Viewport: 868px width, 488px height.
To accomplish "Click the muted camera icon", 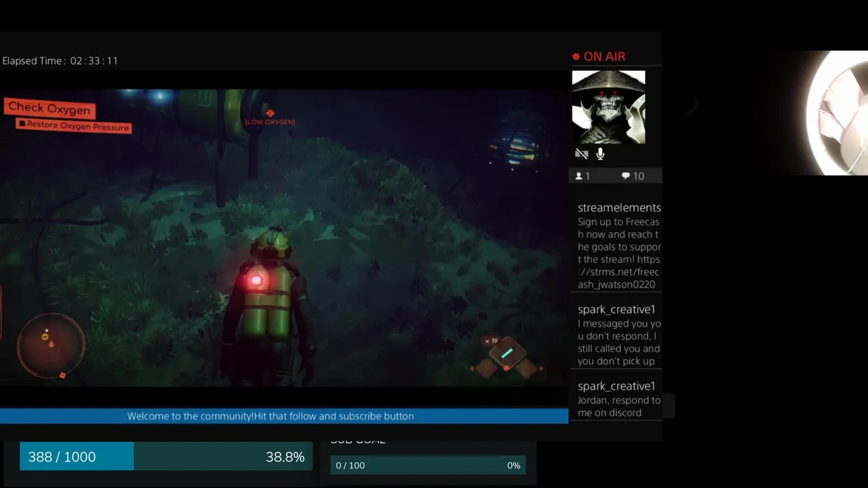I will pyautogui.click(x=581, y=154).
